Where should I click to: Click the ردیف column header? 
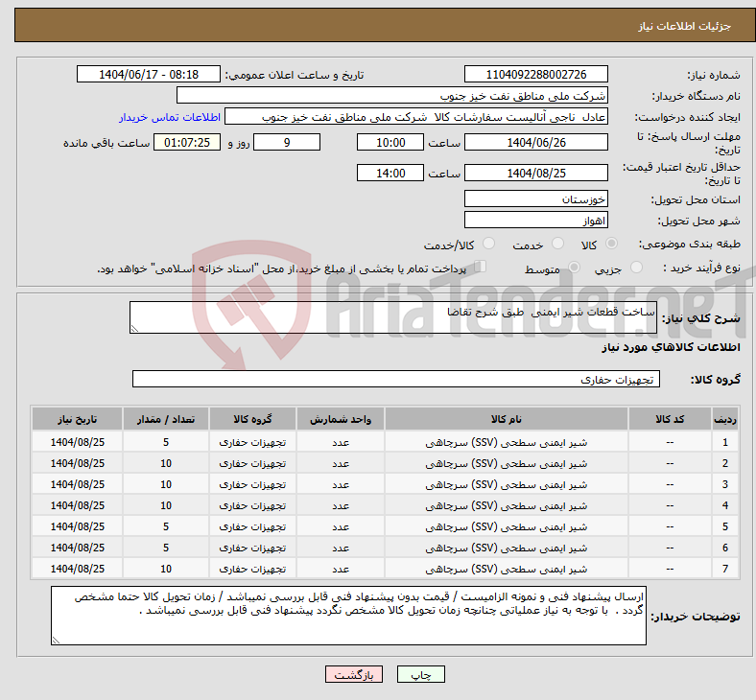(724, 419)
